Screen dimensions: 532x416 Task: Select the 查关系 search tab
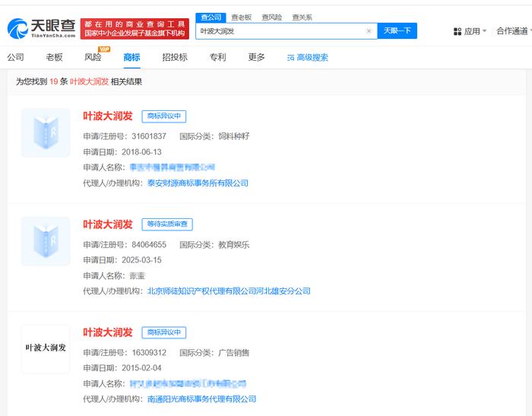point(302,17)
